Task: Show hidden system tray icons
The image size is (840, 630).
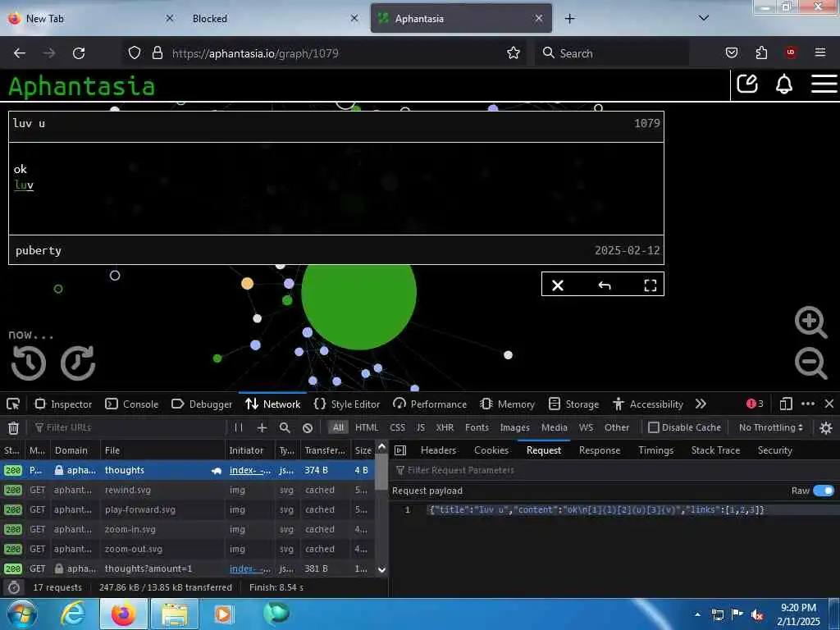Action: (697, 614)
